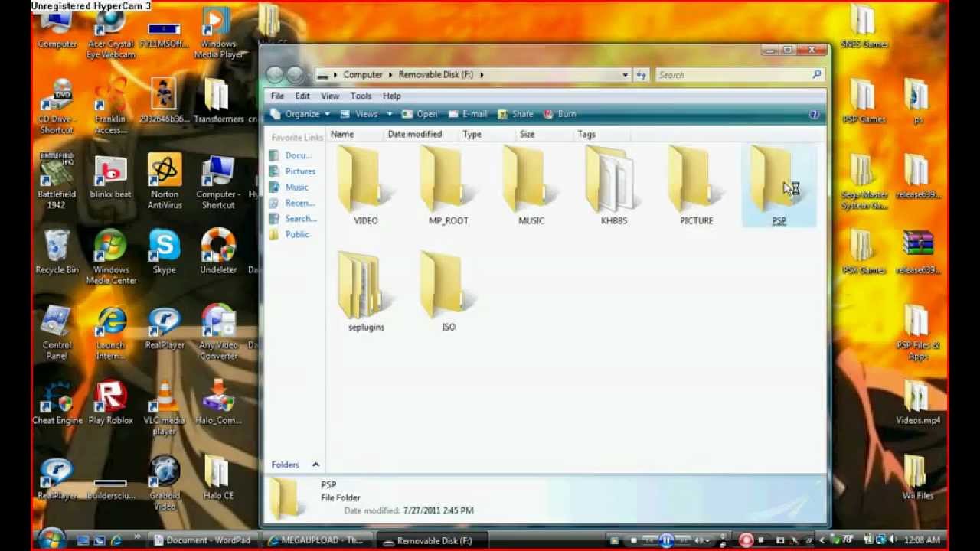Select Play Roblox desktop shortcut
The height and width of the screenshot is (551, 980).
111,402
